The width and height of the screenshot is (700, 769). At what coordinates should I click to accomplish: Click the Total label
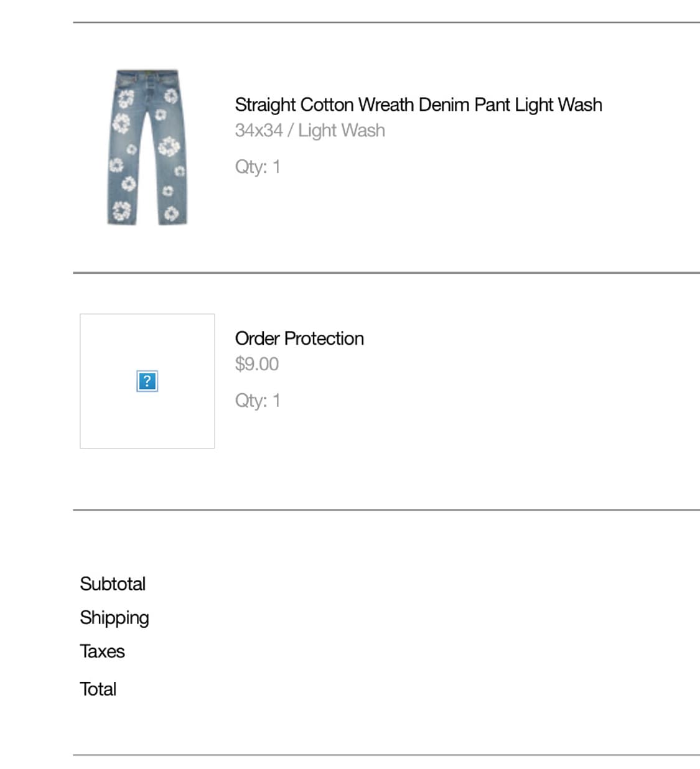click(x=98, y=689)
